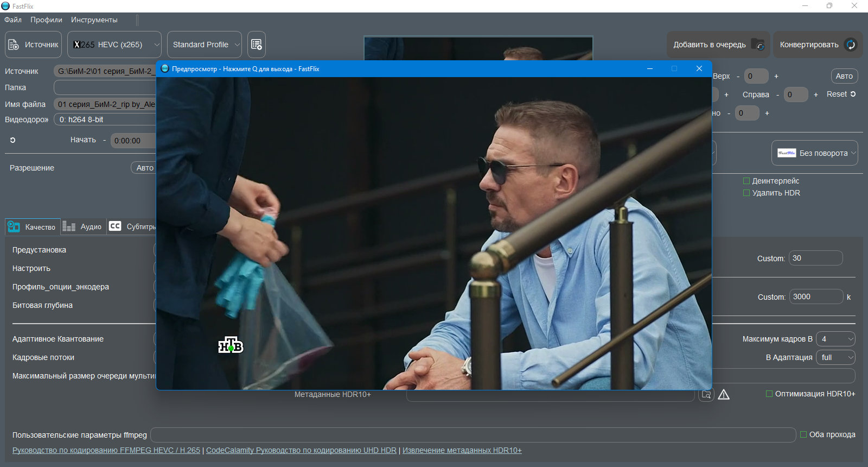This screenshot has width=868, height=467.
Task: Click the Конвертировать spinner icon
Action: coord(851,45)
